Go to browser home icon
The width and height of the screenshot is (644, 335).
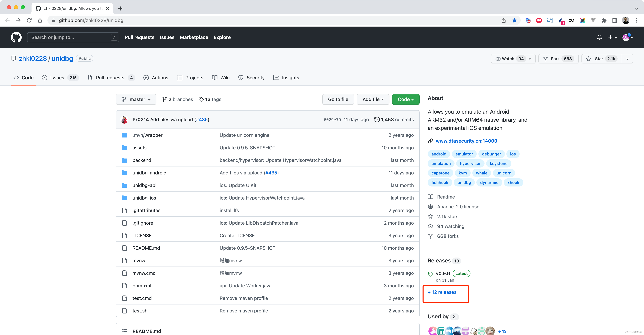click(40, 20)
